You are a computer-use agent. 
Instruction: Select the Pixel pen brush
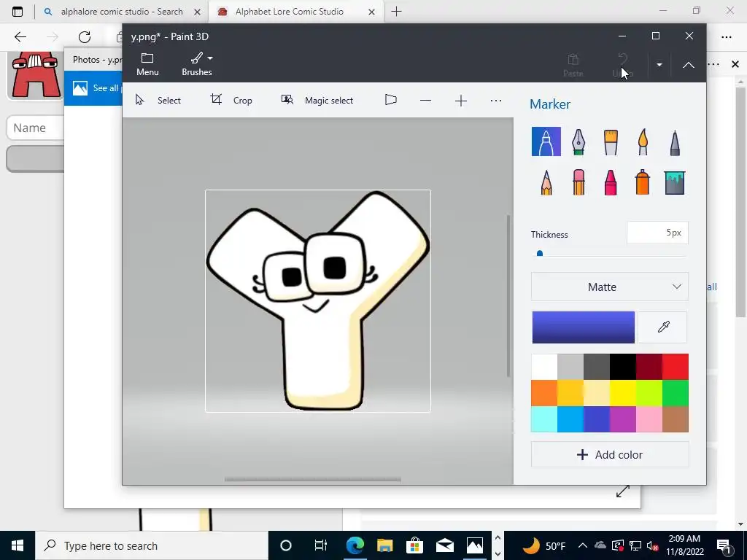coord(675,142)
